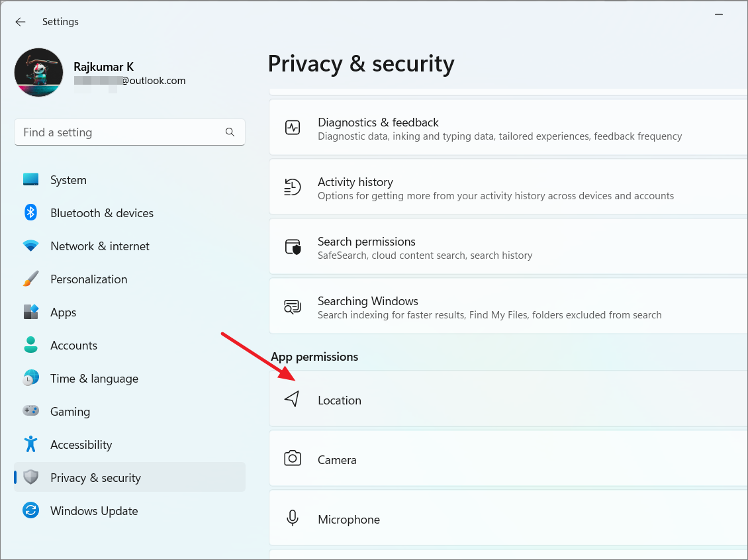Open Search permissions settings

click(508, 247)
